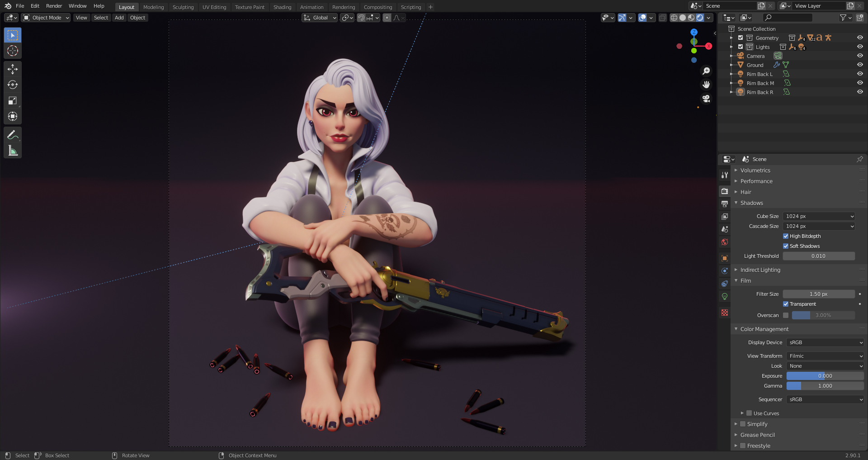868x460 pixels.
Task: Open the Output Properties printer icon
Action: tap(725, 204)
